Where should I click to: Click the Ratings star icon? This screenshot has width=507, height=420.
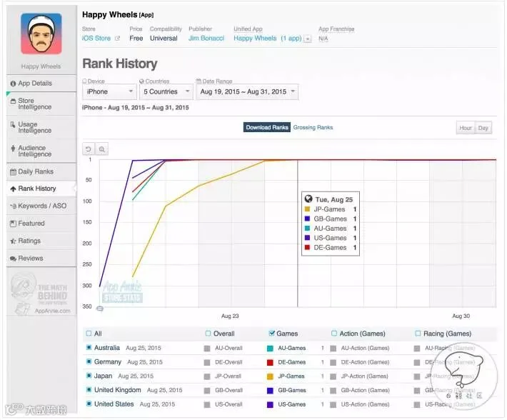tap(13, 241)
